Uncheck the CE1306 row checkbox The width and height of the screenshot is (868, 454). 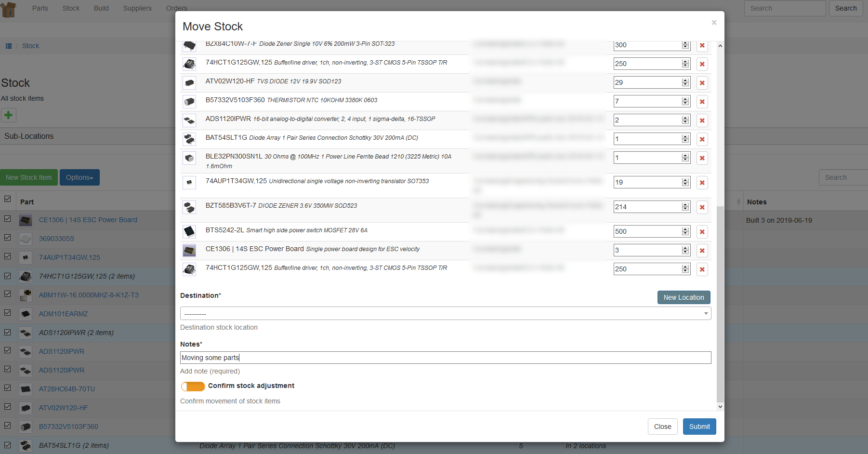pos(8,219)
